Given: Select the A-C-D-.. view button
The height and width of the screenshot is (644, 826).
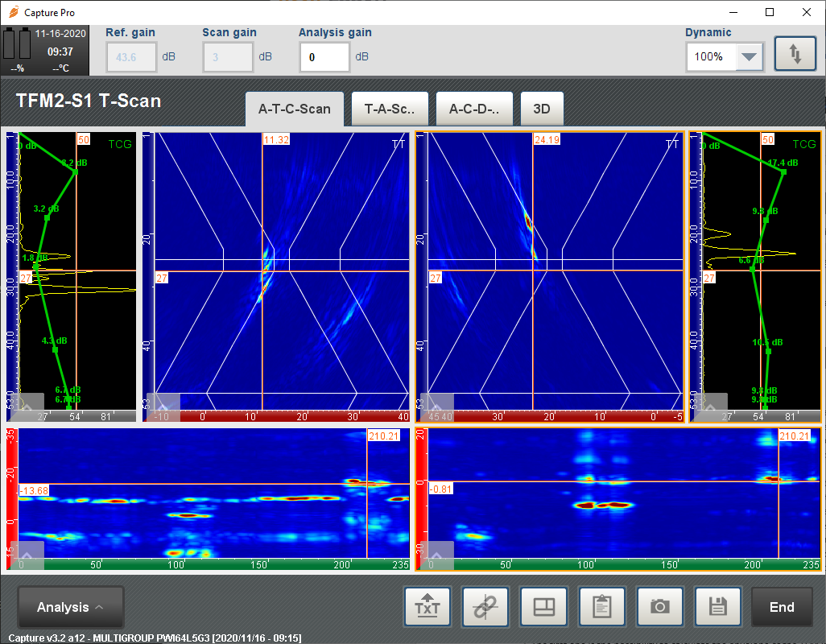Looking at the screenshot, I should click(x=473, y=109).
